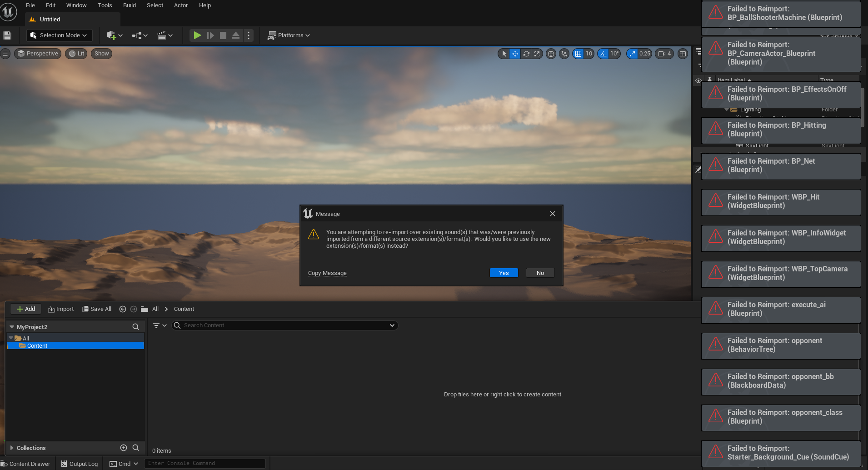Image resolution: width=868 pixels, height=470 pixels.
Task: Open the viewport options hamburger menu
Action: (x=5, y=54)
